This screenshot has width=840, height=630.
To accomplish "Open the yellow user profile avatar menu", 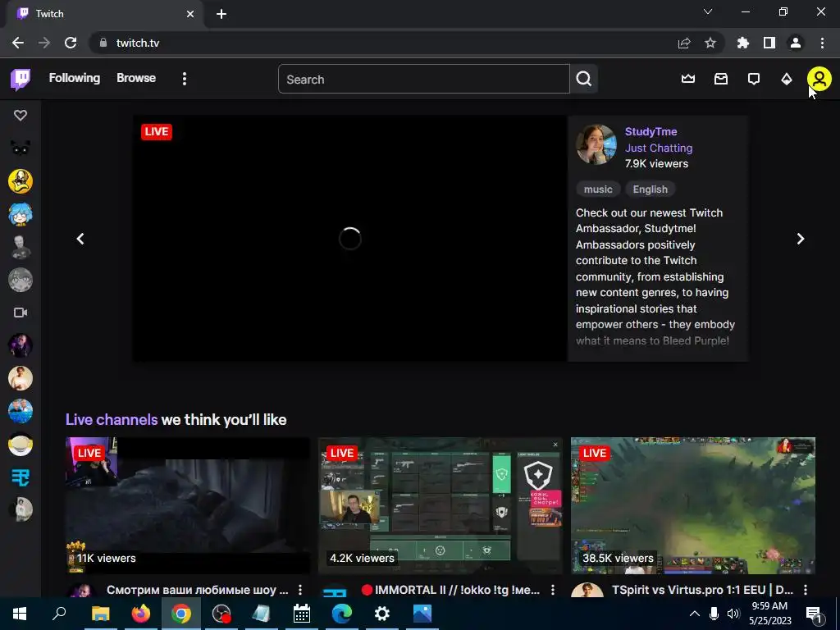I will [819, 80].
